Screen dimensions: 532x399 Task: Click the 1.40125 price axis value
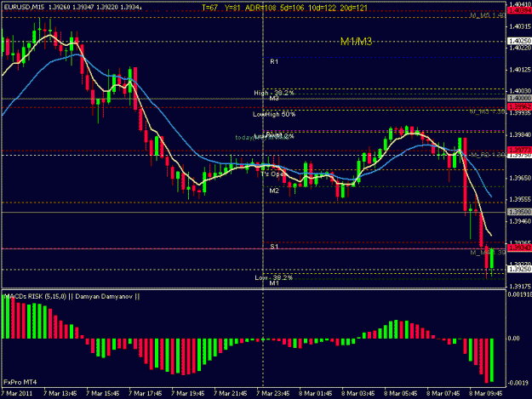click(520, 70)
